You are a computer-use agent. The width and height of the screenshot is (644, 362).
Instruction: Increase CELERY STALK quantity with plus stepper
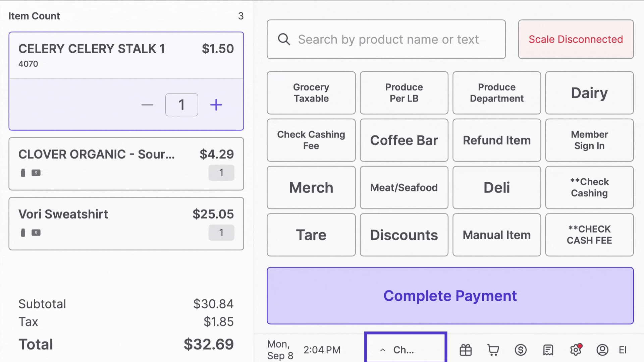pos(216,105)
